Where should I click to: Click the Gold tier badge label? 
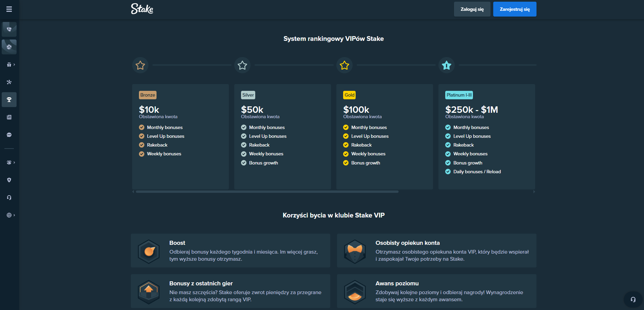click(x=349, y=95)
